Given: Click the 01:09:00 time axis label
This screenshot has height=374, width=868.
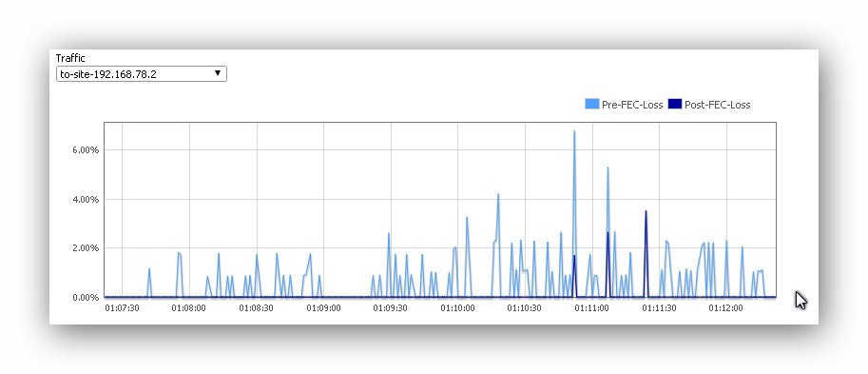Looking at the screenshot, I should 323,307.
